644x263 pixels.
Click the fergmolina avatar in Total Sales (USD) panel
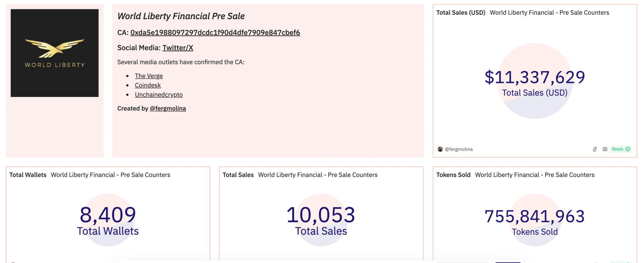[x=440, y=149]
